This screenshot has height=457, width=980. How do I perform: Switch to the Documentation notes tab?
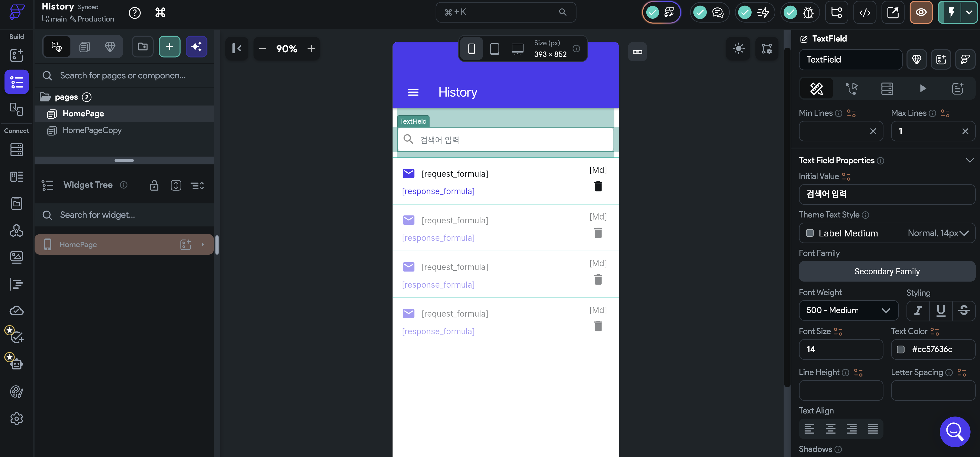(x=957, y=89)
